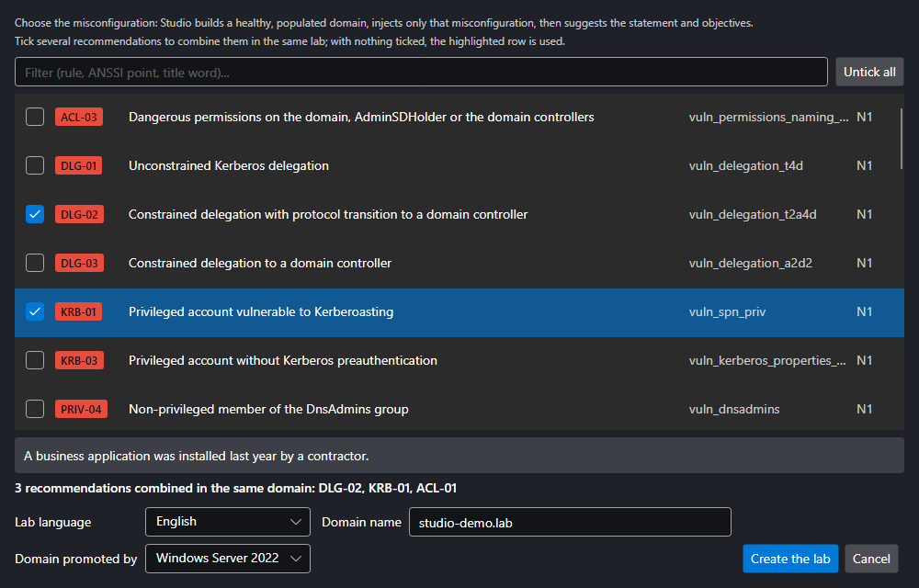The image size is (919, 588).
Task: Select 'Non-privileged member of the DnsAdmins group'
Action: coord(268,409)
